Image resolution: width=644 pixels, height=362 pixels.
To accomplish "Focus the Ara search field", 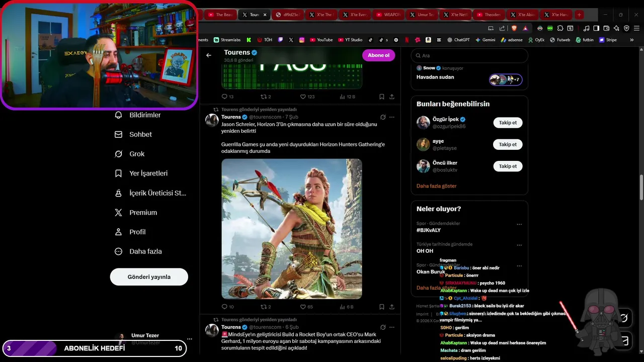I will 469,56.
